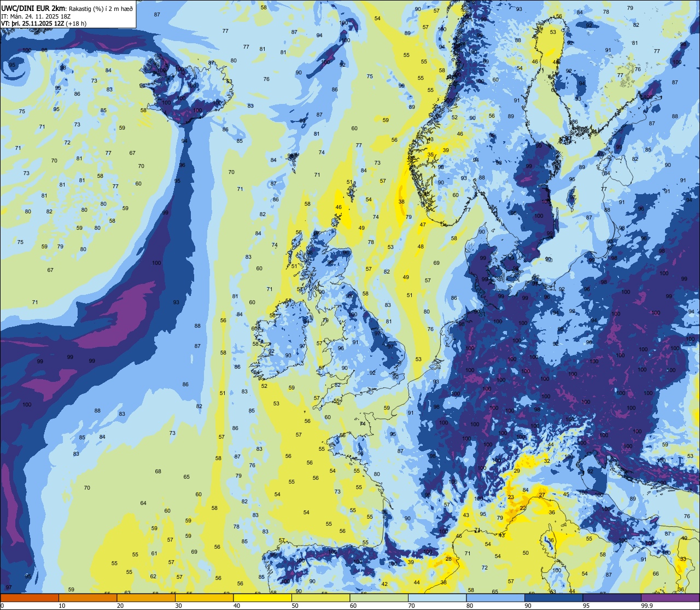
Task: Click the medium blue 80–90 legend segment
Action: click(495, 598)
